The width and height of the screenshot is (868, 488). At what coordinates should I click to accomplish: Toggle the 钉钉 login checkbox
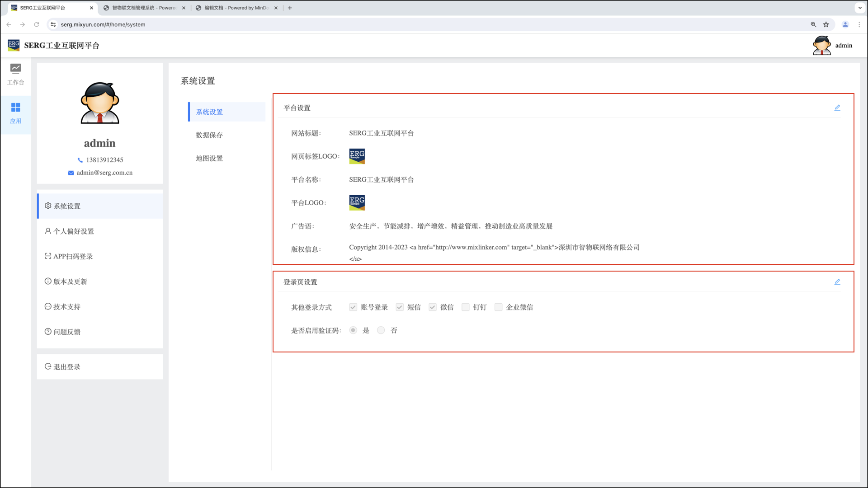(465, 307)
